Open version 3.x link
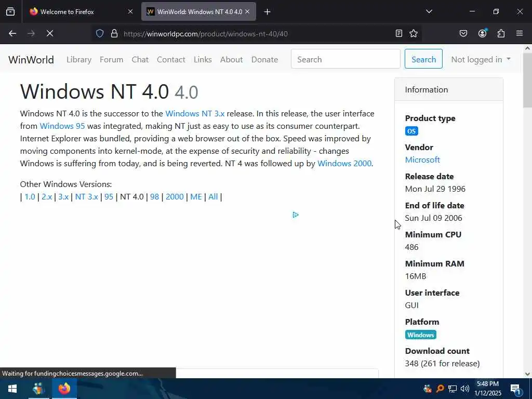The image size is (532, 399). (x=63, y=197)
